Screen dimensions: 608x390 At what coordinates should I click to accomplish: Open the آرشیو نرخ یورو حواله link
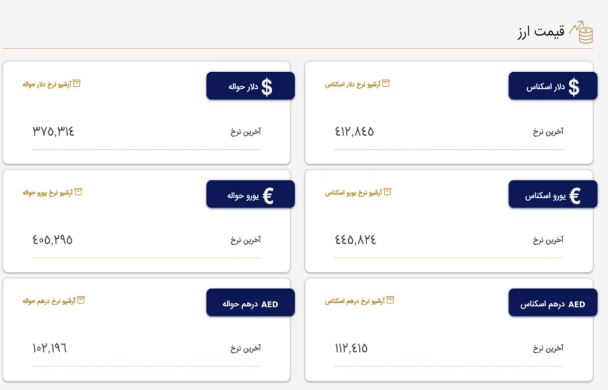click(52, 192)
